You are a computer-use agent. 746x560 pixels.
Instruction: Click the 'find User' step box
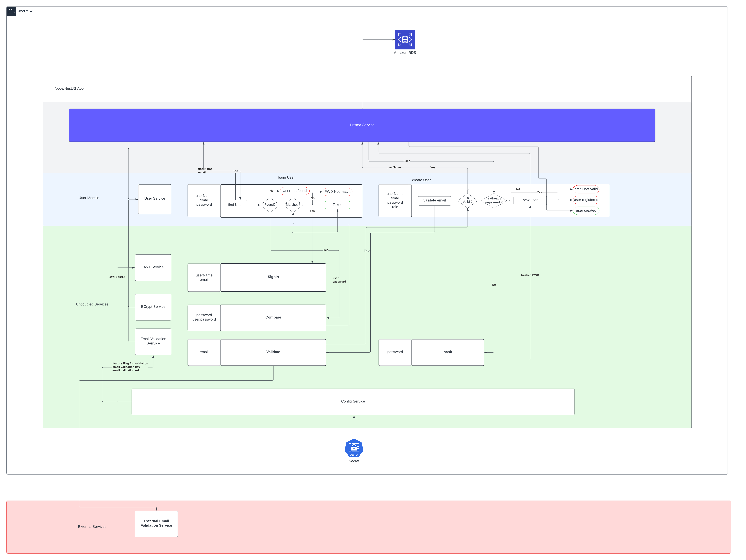(x=235, y=205)
